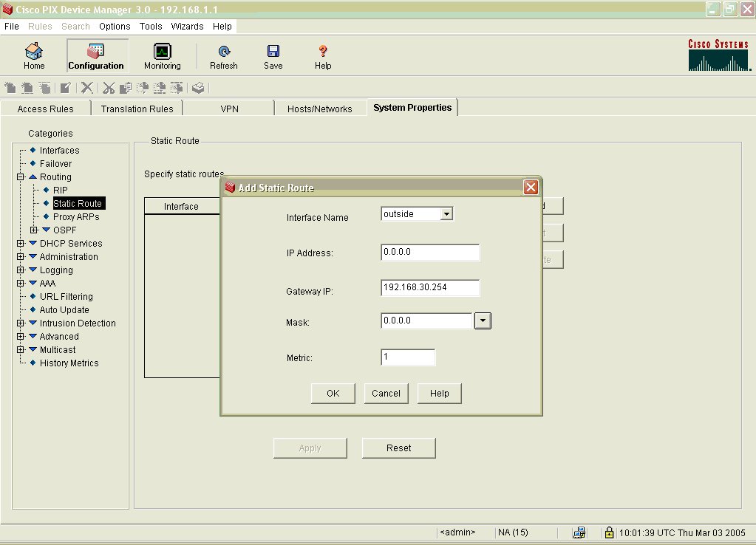
Task: Open the Search menu
Action: click(75, 26)
